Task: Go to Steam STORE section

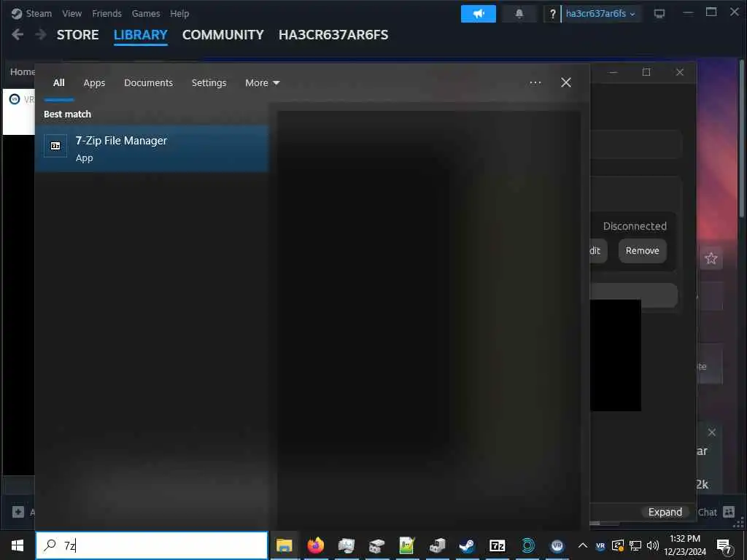Action: coord(77,35)
